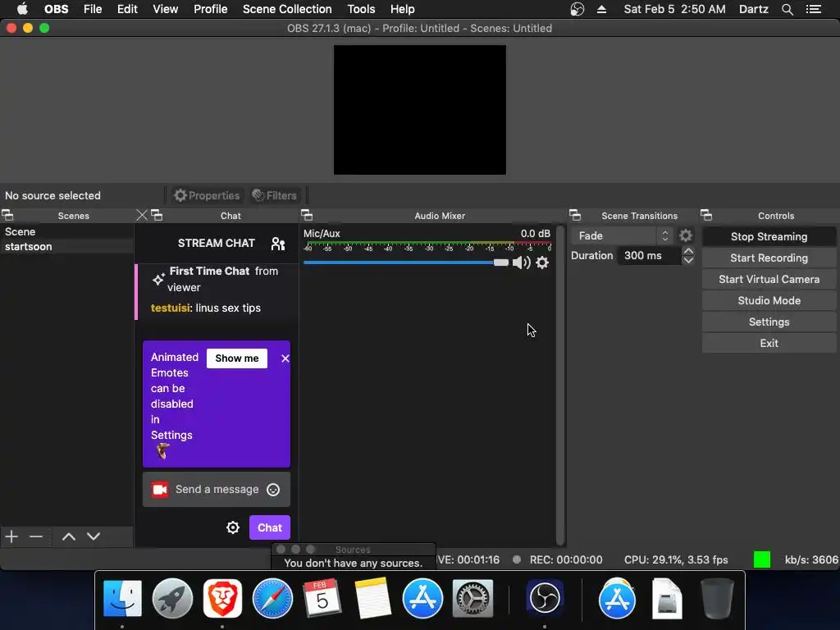Viewport: 840px width, 630px height.
Task: Open transition properties gear
Action: point(686,235)
